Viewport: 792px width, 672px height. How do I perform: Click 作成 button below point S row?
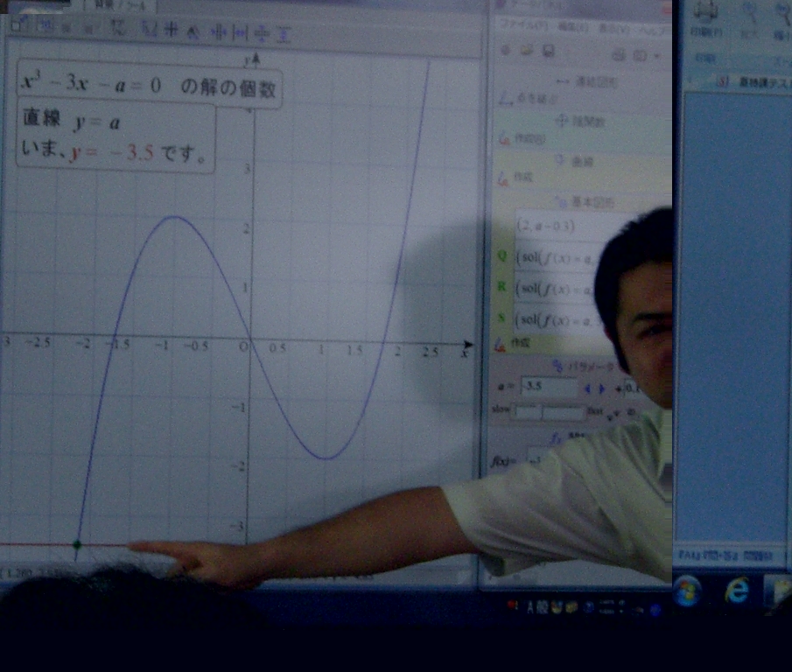pos(513,344)
